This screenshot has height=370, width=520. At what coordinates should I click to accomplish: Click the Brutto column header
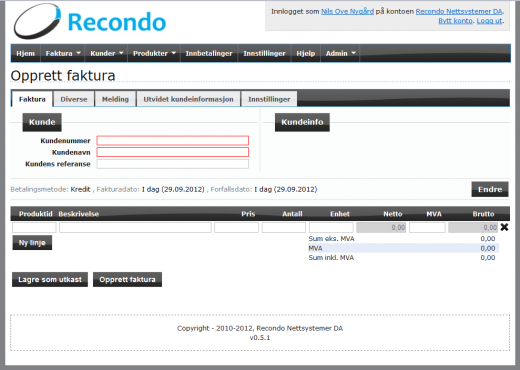click(483, 214)
